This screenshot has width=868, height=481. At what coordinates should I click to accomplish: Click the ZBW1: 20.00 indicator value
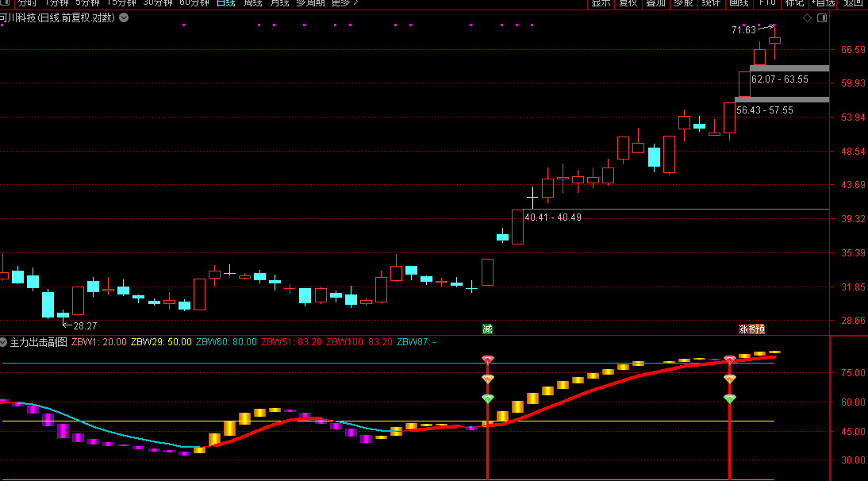99,342
